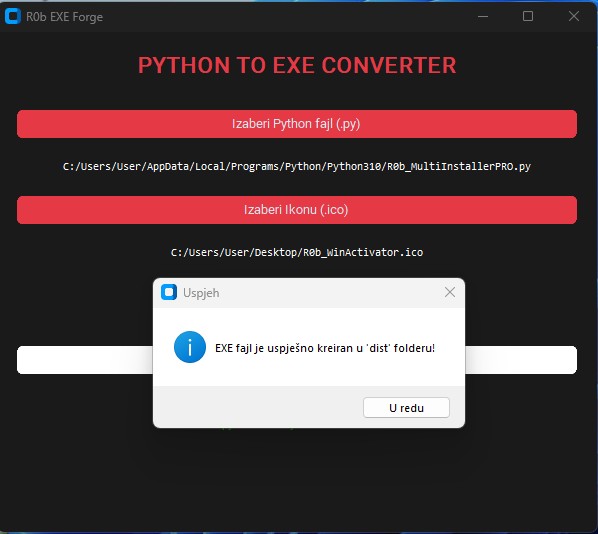Click the Uspjeh dialog title text

point(201,293)
